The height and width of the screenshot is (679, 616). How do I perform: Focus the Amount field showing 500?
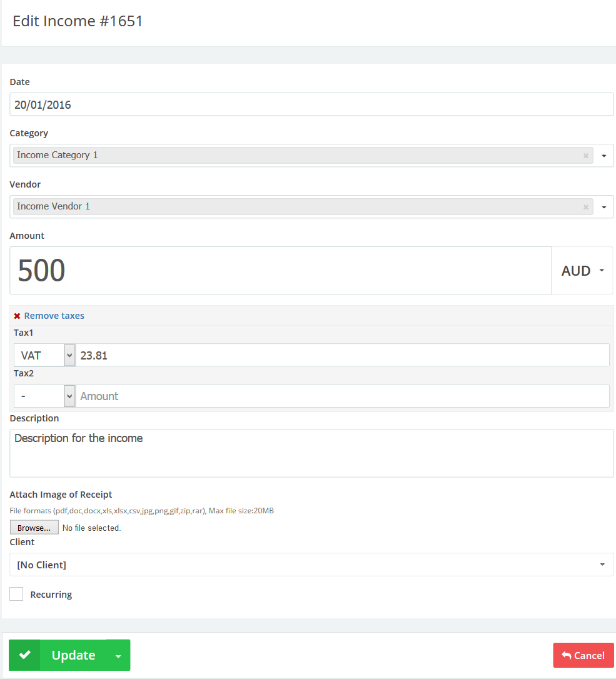point(280,271)
